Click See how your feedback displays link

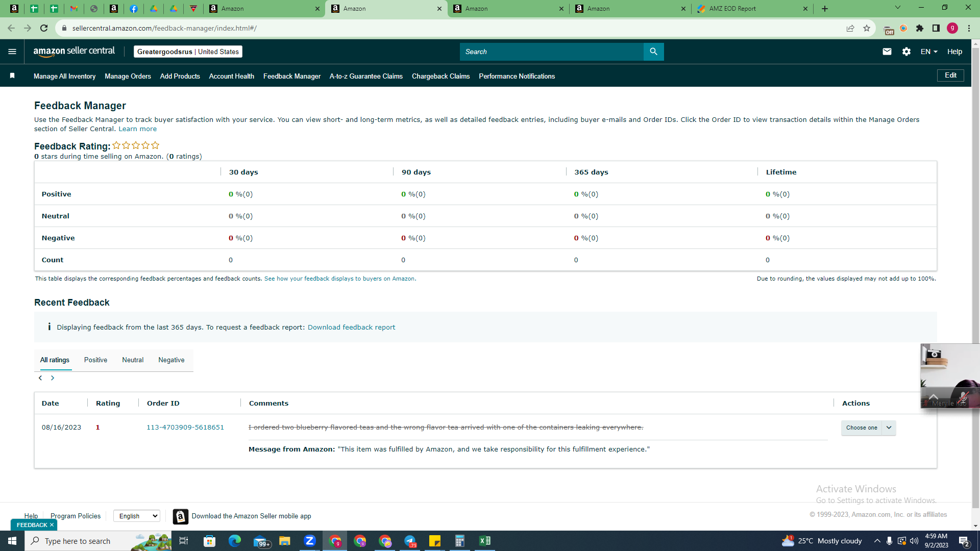click(x=339, y=279)
